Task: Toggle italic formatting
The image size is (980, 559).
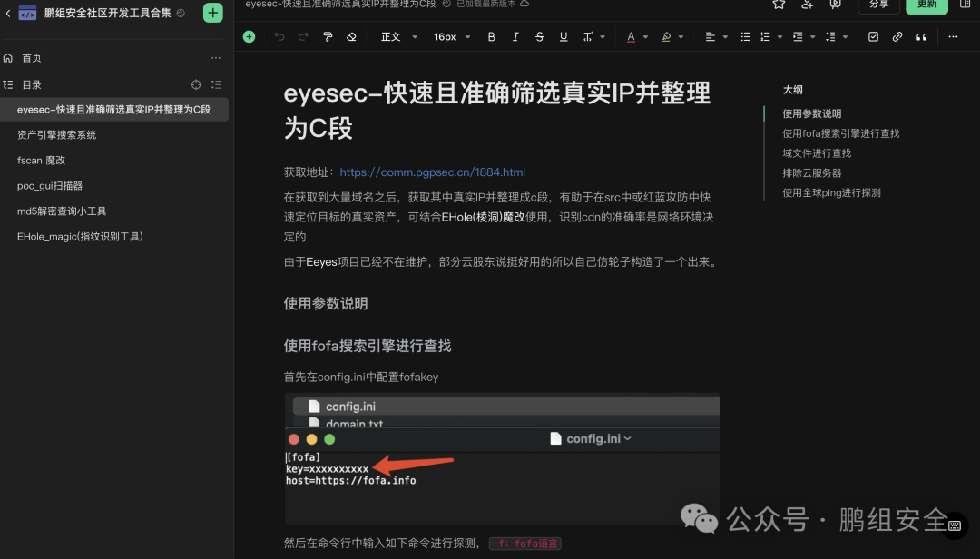Action: pos(515,37)
